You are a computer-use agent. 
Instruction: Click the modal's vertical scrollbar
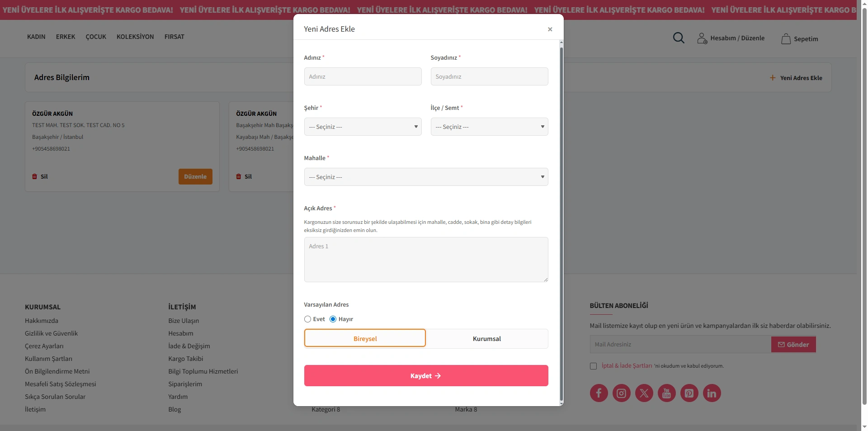click(x=561, y=222)
